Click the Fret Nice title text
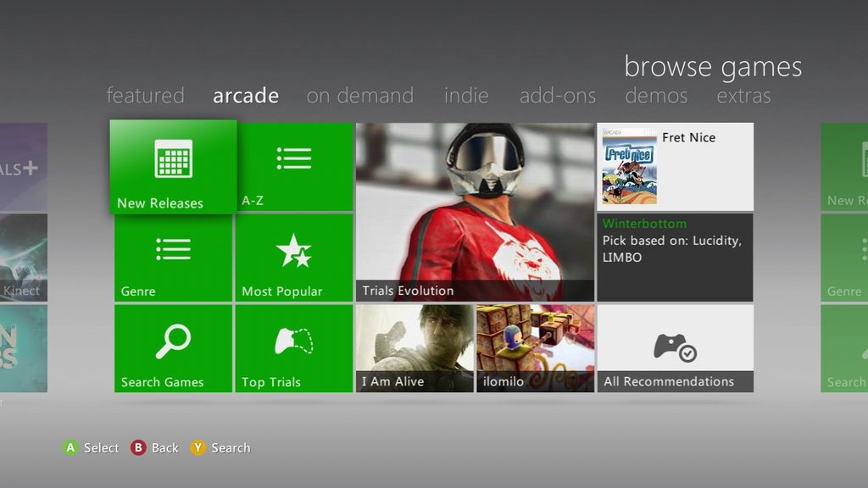 point(688,137)
